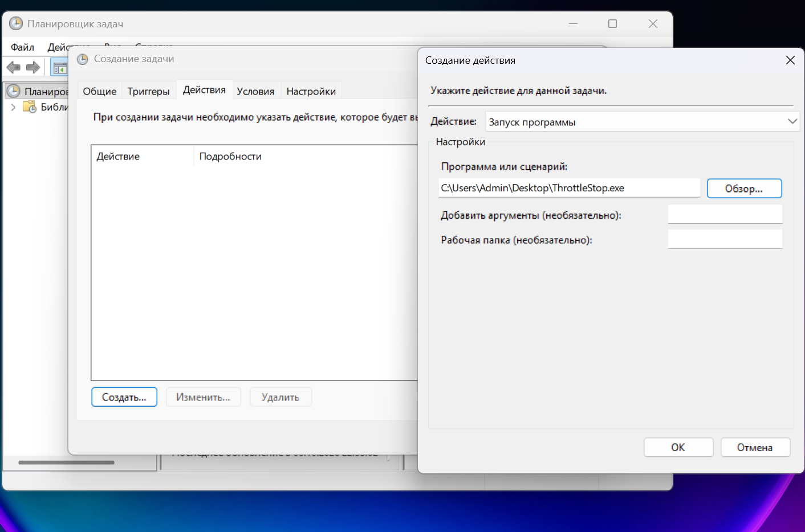The image size is (805, 532).
Task: Click the Forward arrow in Task Scheduler toolbar
Action: pyautogui.click(x=33, y=68)
